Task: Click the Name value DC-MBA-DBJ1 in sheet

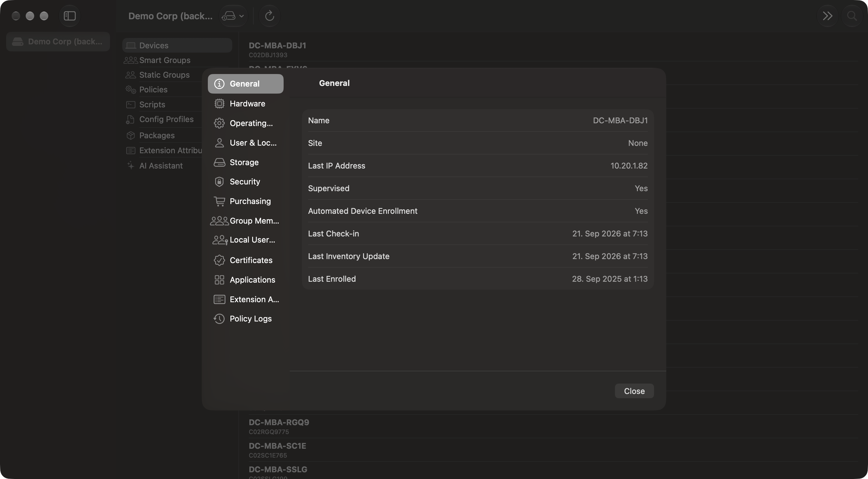Action: 620,121
